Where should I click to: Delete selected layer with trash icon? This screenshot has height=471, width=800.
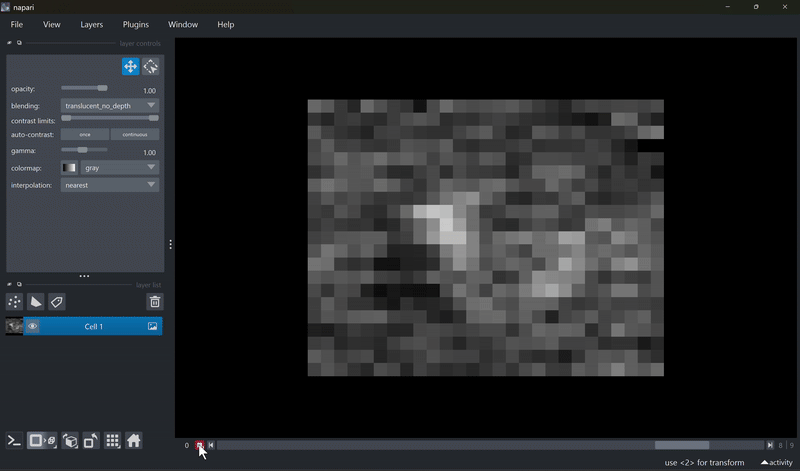coord(155,302)
